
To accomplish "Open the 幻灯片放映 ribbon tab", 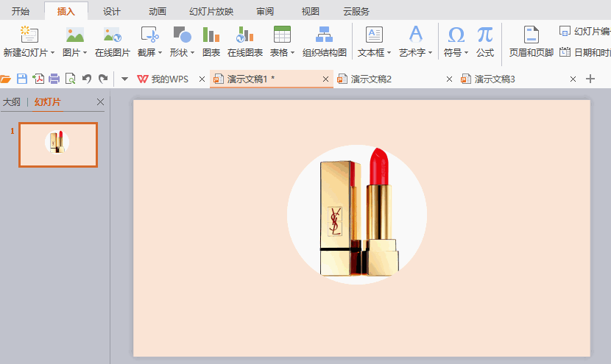I will (x=211, y=11).
